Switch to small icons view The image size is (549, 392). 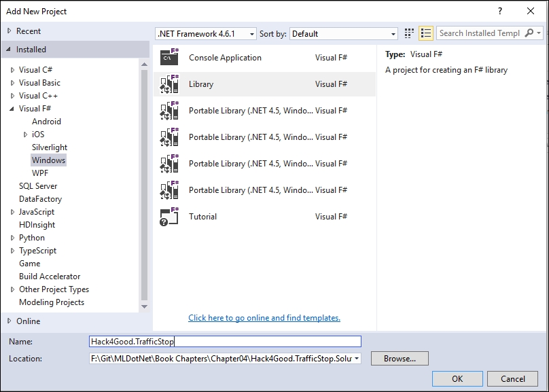(409, 33)
